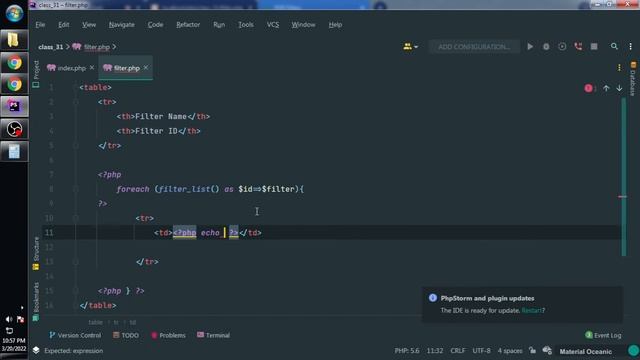Open Material Oceanic theme switcher
Screen dimensions: 640x360
585,351
